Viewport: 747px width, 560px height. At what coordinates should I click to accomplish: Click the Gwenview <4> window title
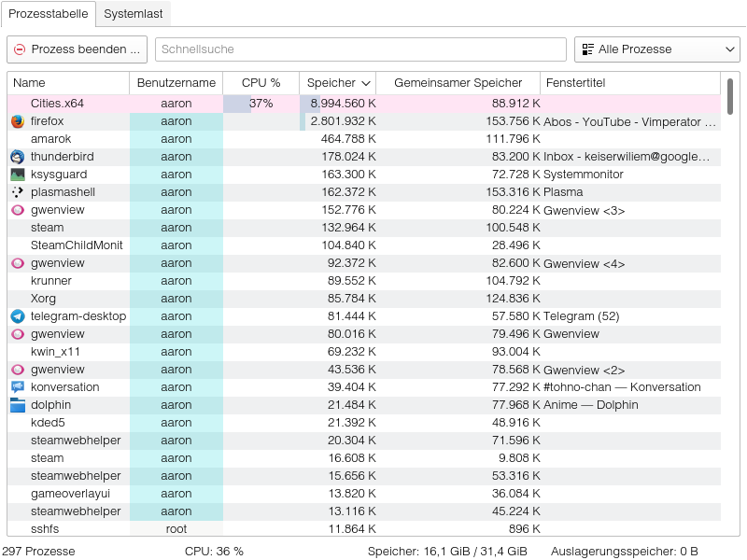[x=585, y=264]
